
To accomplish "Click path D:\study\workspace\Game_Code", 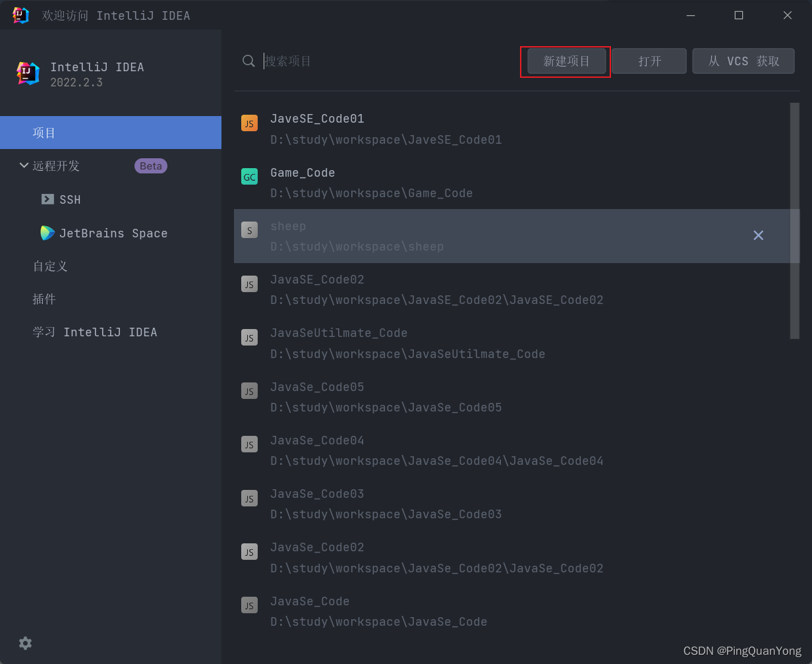I will (372, 193).
